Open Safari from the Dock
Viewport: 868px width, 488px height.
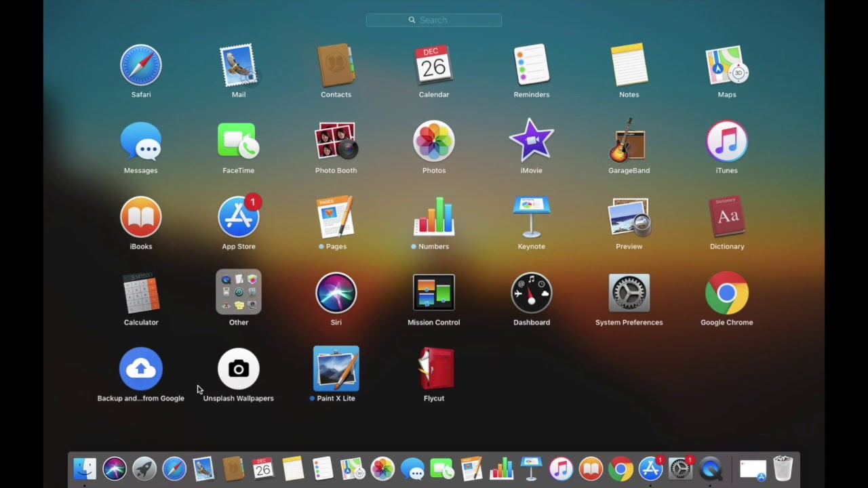[174, 468]
